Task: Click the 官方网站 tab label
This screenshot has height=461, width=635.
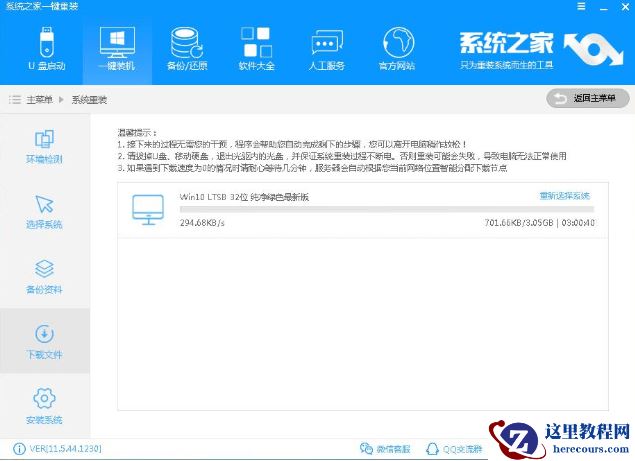Action: tap(397, 66)
